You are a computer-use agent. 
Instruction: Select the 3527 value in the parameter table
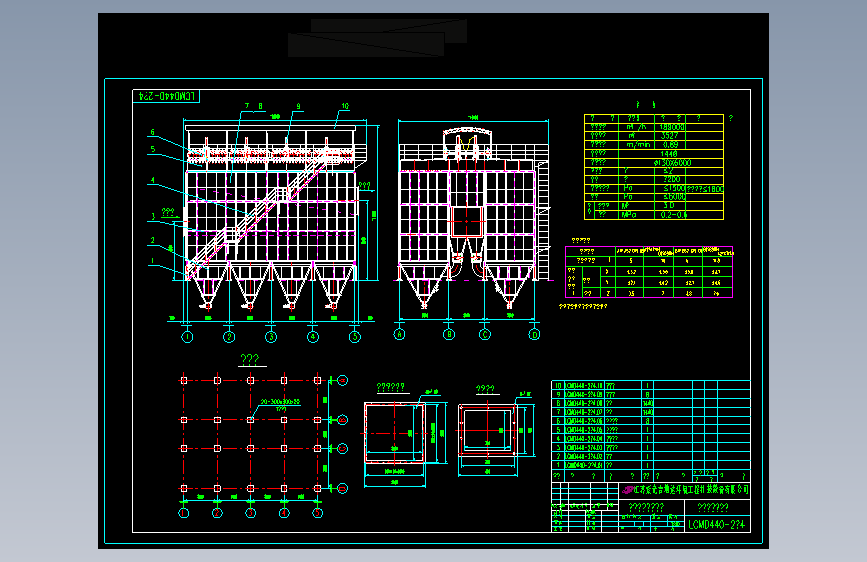[669, 136]
